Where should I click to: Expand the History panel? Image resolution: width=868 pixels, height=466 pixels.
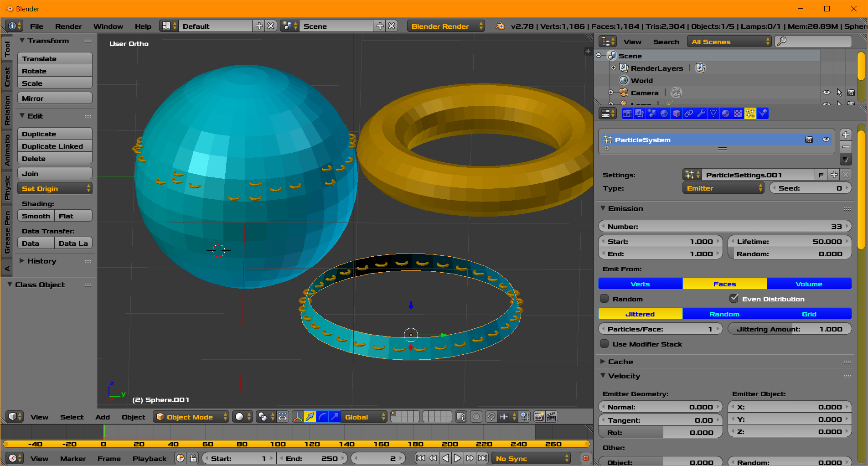[41, 261]
